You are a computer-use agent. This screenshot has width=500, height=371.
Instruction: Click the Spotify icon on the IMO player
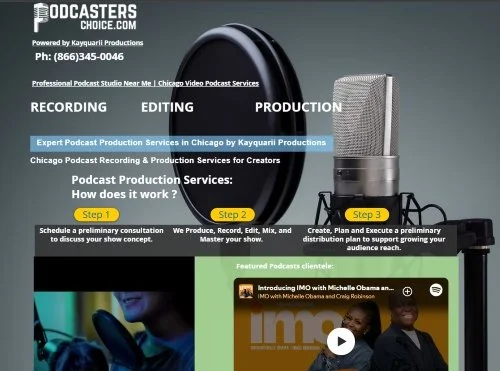[x=436, y=290]
